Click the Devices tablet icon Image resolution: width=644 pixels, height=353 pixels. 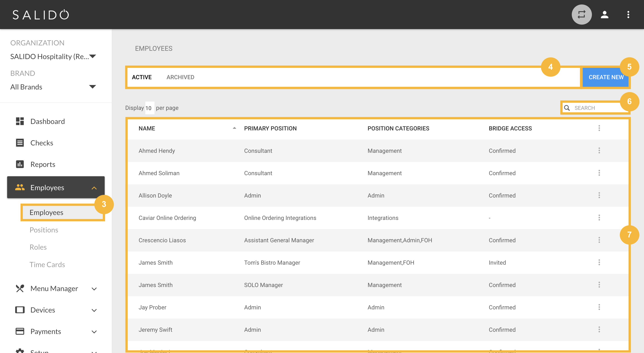(x=20, y=310)
